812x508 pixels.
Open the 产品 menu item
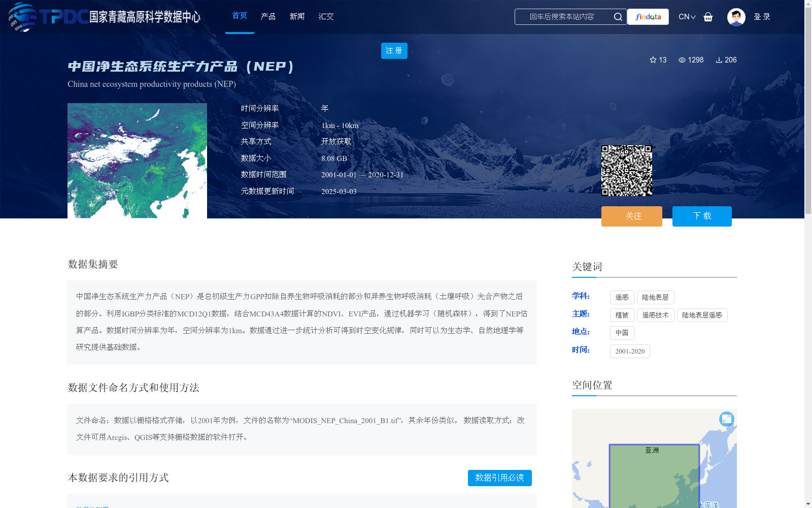click(x=268, y=16)
